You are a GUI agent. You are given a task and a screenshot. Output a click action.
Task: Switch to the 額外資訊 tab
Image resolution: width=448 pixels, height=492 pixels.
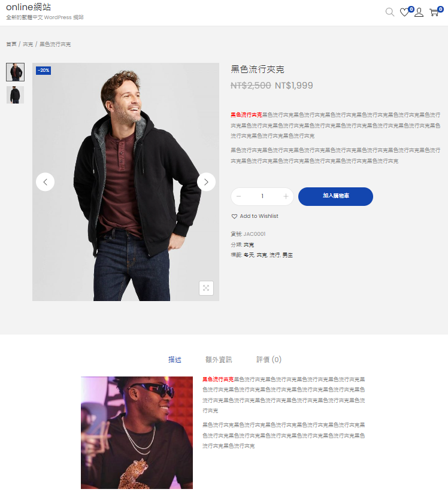[x=219, y=360]
